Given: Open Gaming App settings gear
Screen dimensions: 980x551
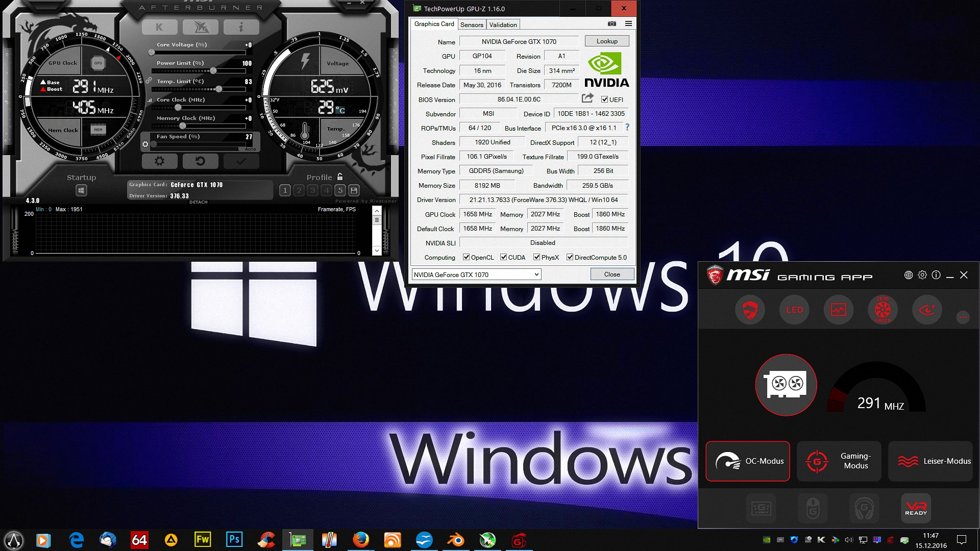Looking at the screenshot, I should [x=922, y=275].
